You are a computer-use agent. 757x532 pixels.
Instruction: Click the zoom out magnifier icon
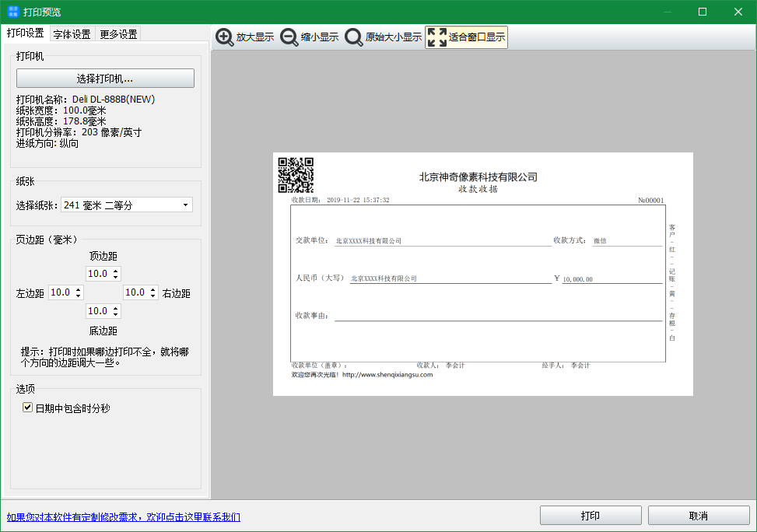click(289, 37)
